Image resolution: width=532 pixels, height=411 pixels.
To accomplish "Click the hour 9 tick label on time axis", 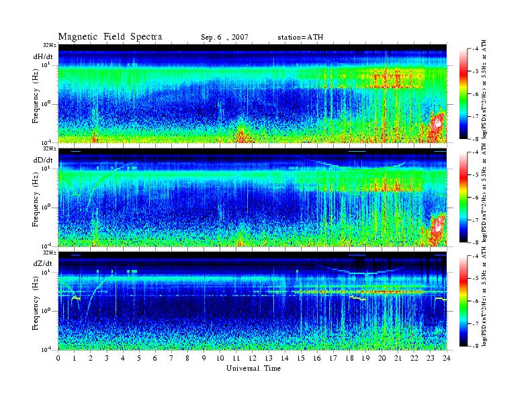I will pos(204,359).
